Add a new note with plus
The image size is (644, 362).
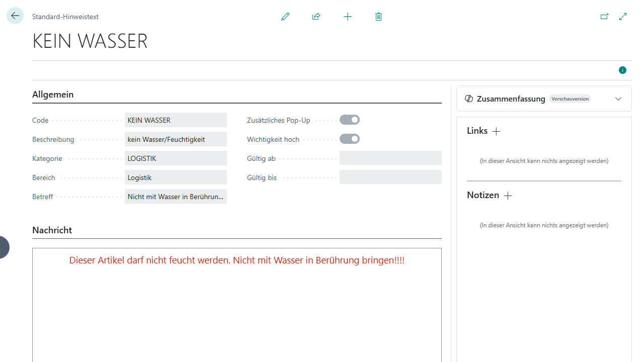click(508, 196)
